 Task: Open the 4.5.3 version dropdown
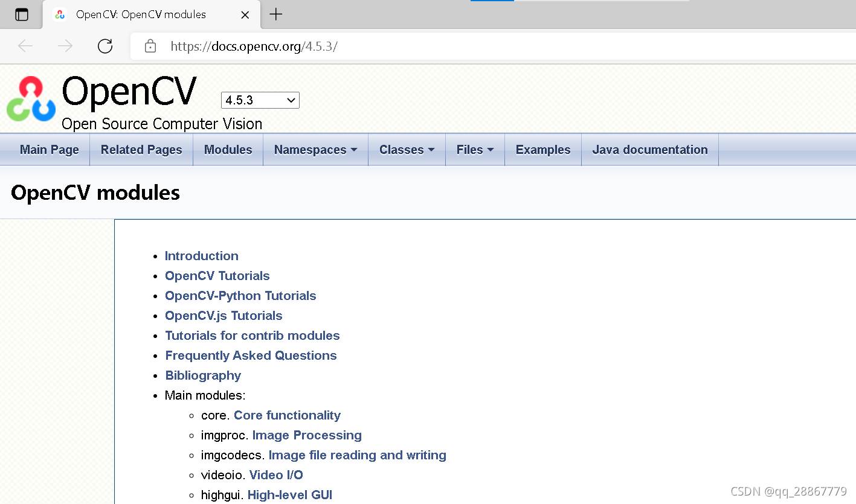click(x=260, y=100)
